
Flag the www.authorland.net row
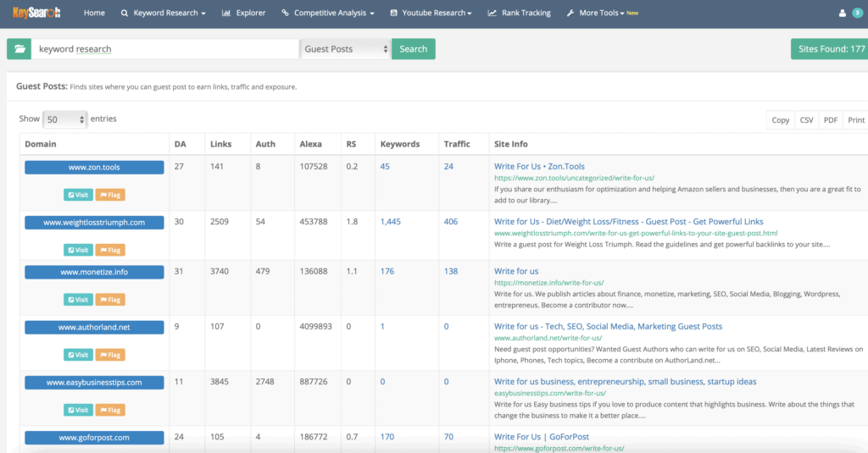pyautogui.click(x=110, y=355)
